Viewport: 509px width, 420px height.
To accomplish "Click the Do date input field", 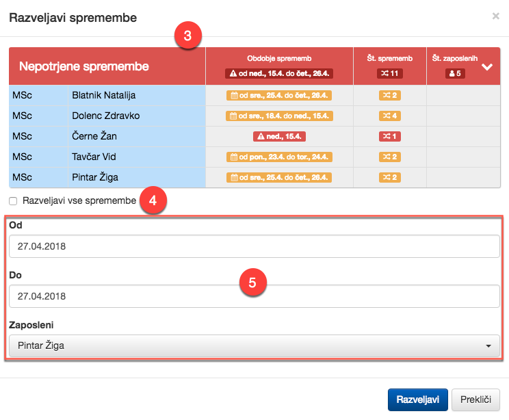I will coord(254,296).
